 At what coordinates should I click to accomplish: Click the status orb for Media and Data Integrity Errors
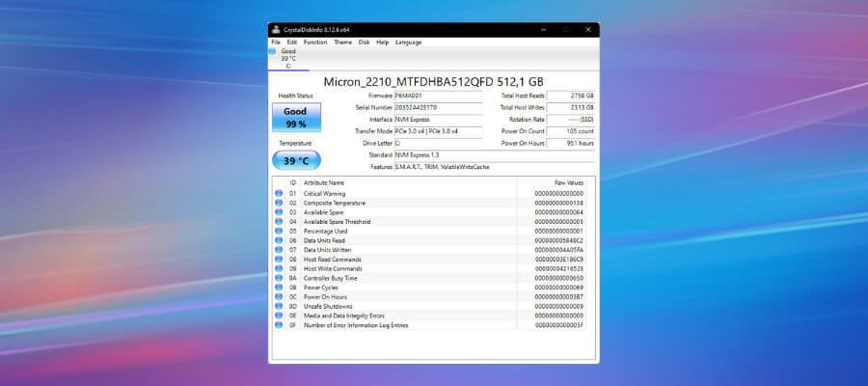tap(279, 316)
